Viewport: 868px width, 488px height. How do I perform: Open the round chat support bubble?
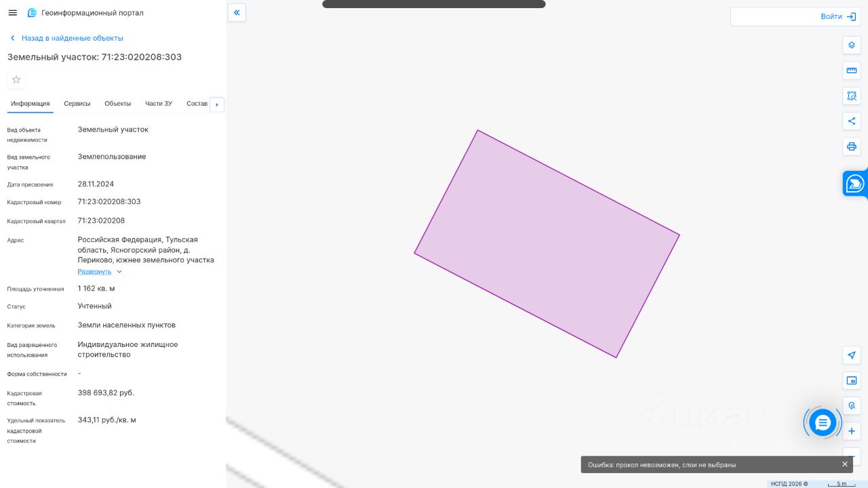[823, 423]
